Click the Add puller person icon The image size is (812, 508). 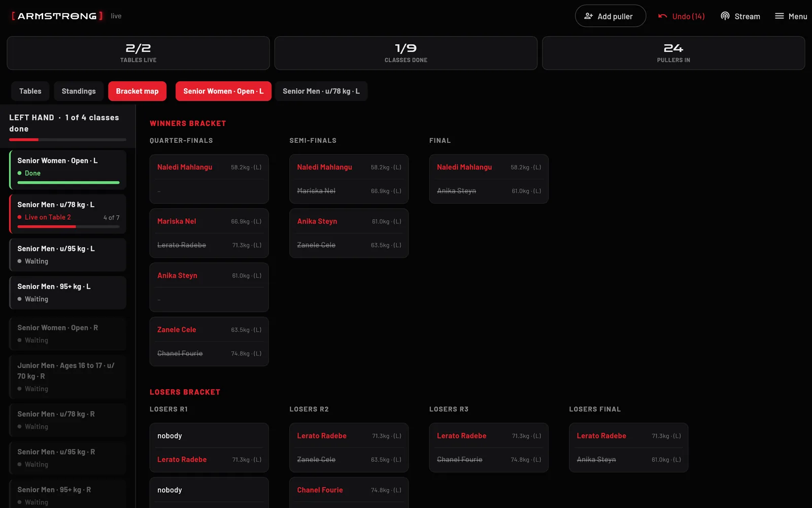589,16
